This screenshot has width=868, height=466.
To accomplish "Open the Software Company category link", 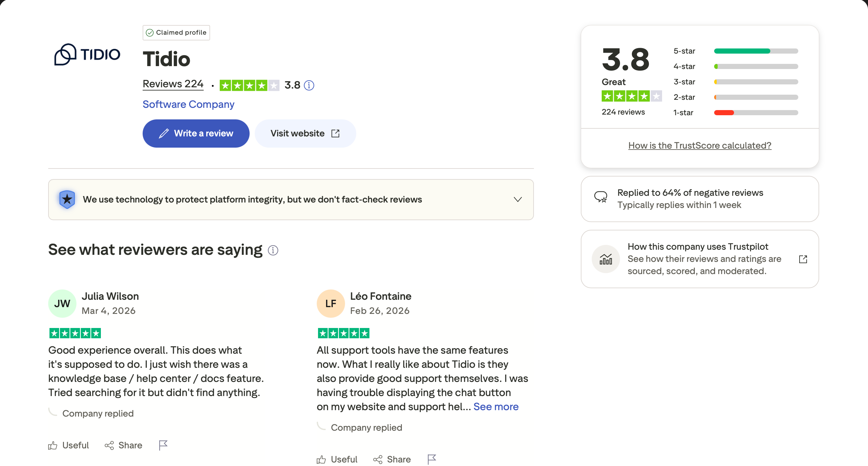I will (x=188, y=104).
